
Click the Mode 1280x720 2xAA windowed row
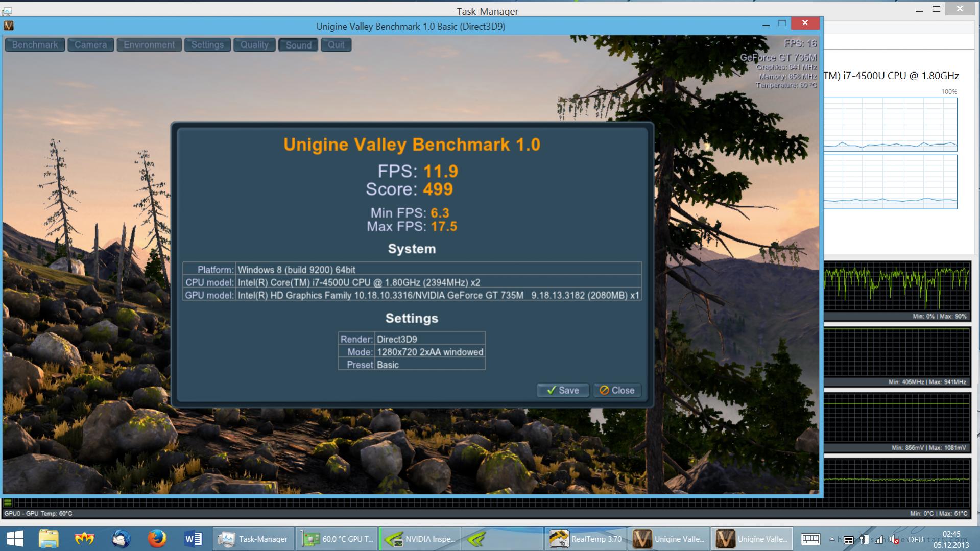pos(412,351)
